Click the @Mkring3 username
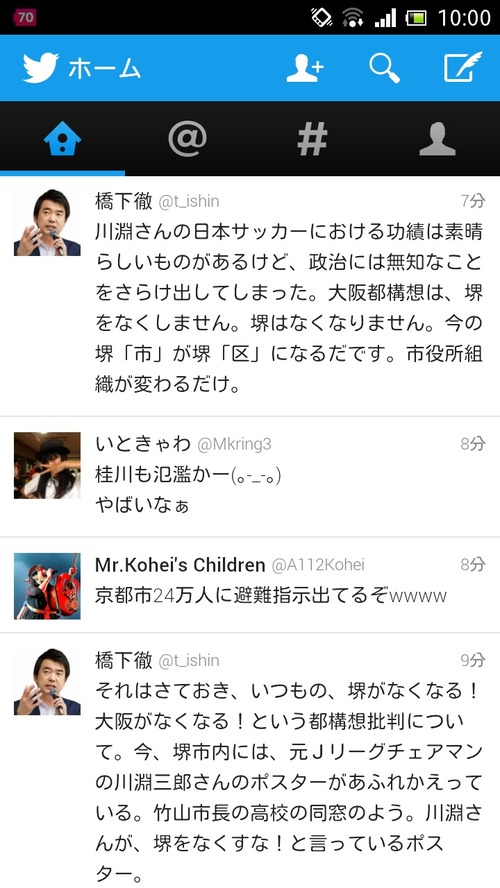500x888 pixels. (234, 445)
